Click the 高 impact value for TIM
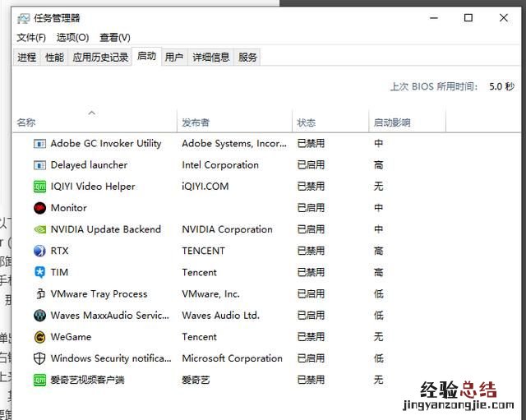This screenshot has height=420, width=526. click(x=378, y=272)
